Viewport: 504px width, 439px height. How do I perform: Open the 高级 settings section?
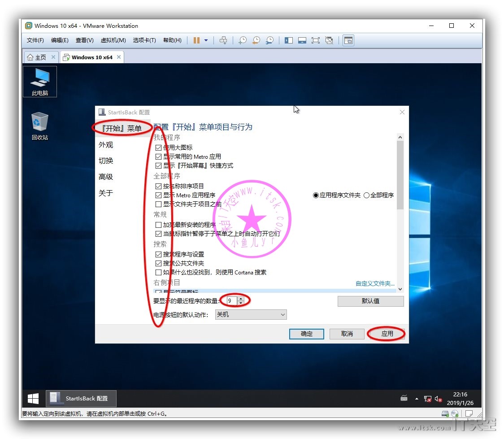[106, 177]
